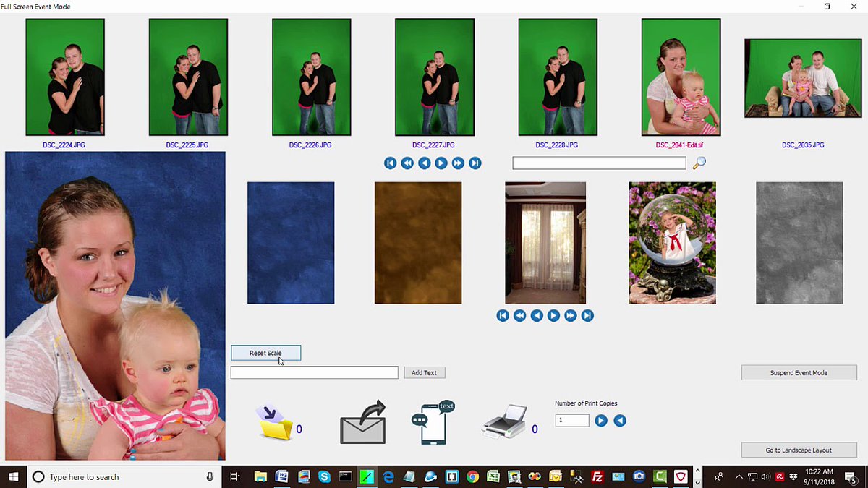Click the volume icon in system tray
This screenshot has height=488, width=868.
pyautogui.click(x=766, y=476)
